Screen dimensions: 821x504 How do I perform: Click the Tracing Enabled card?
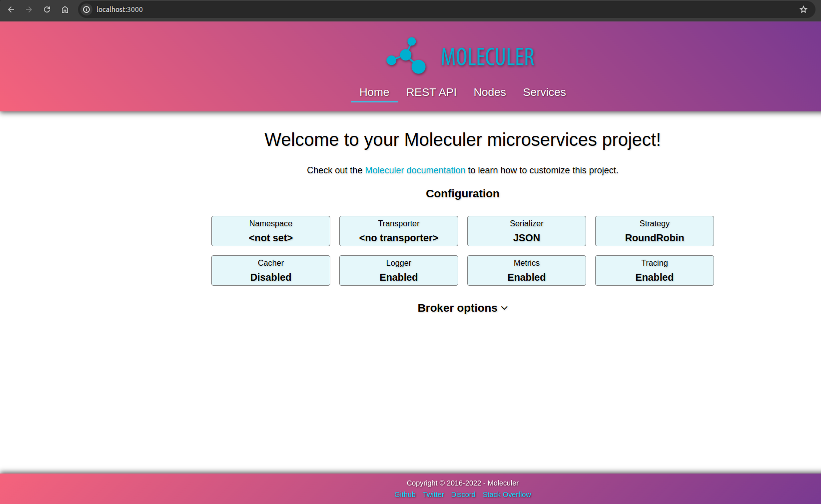pos(655,270)
